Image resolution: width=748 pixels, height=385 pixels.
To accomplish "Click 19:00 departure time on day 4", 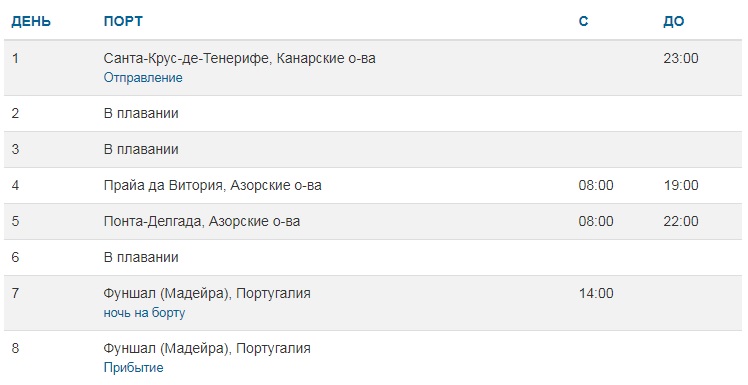I will 681,185.
